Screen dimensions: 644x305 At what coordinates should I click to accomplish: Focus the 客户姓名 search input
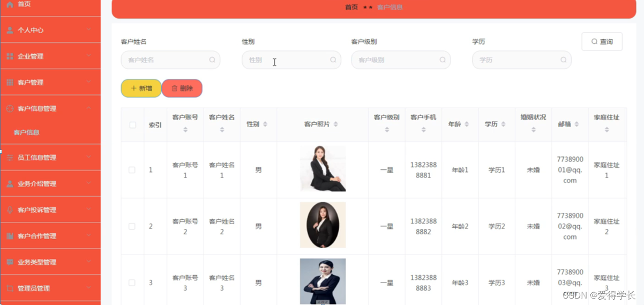[170, 60]
